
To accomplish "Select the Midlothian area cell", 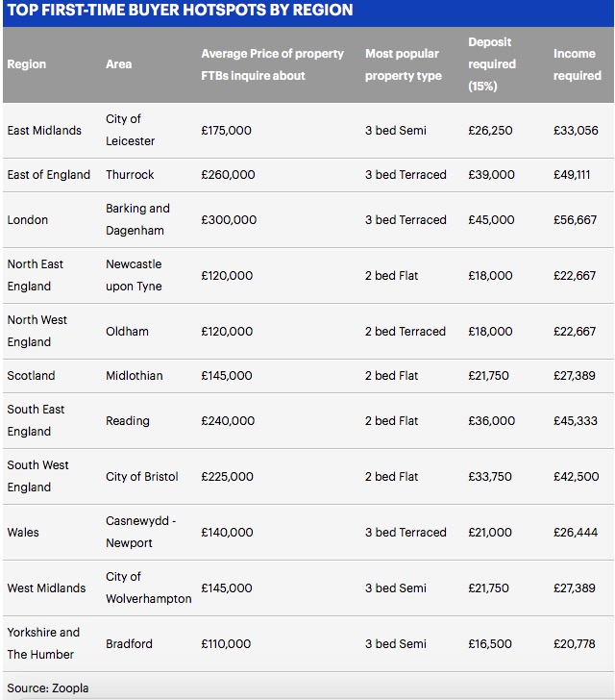I will tap(135, 375).
